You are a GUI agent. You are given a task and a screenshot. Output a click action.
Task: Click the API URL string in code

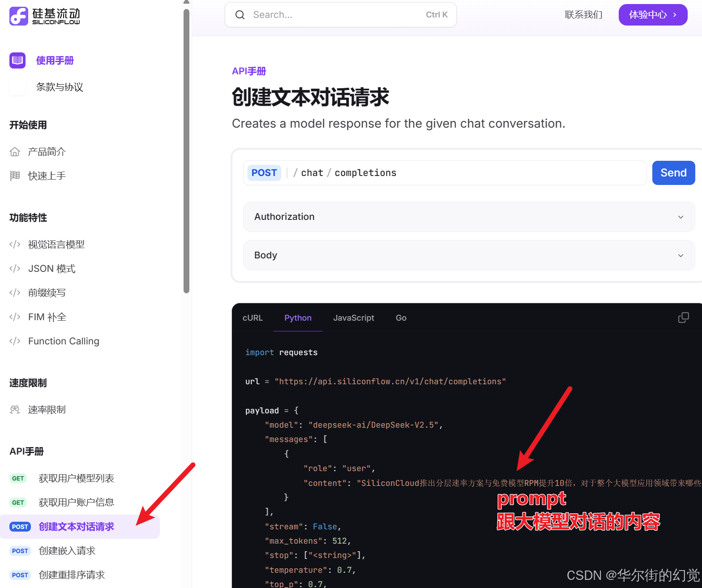point(390,382)
